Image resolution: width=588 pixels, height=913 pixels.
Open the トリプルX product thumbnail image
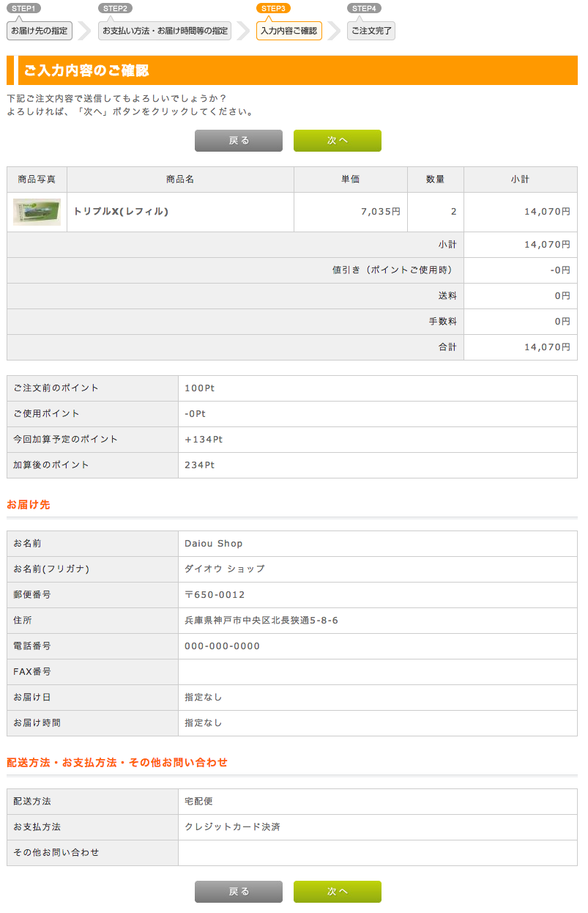pyautogui.click(x=37, y=212)
